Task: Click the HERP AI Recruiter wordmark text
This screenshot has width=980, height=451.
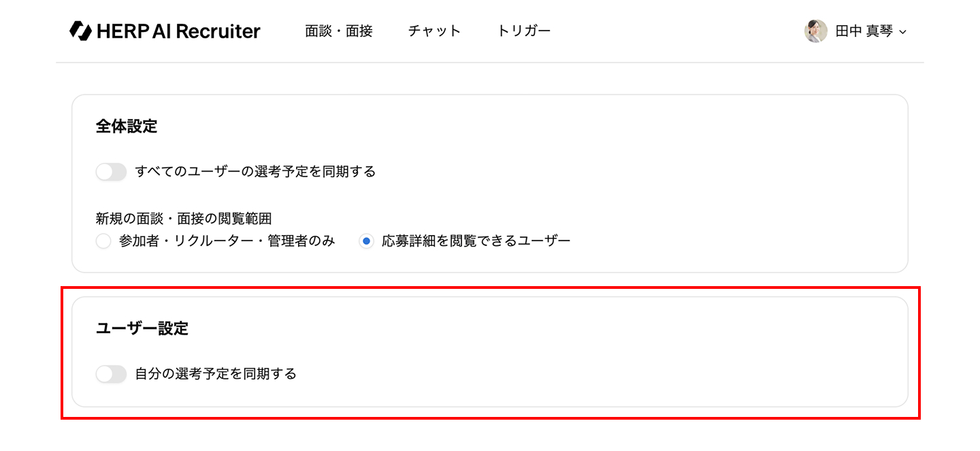Action: (178, 31)
